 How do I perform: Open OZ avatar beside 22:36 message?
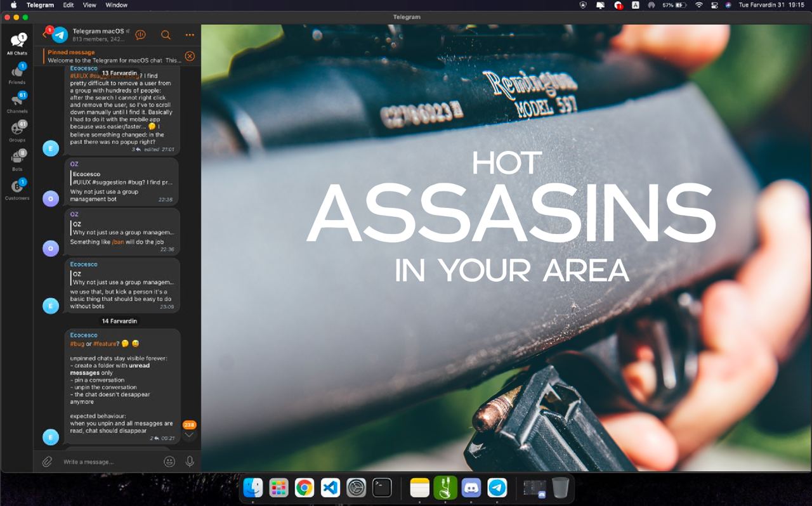click(x=51, y=249)
